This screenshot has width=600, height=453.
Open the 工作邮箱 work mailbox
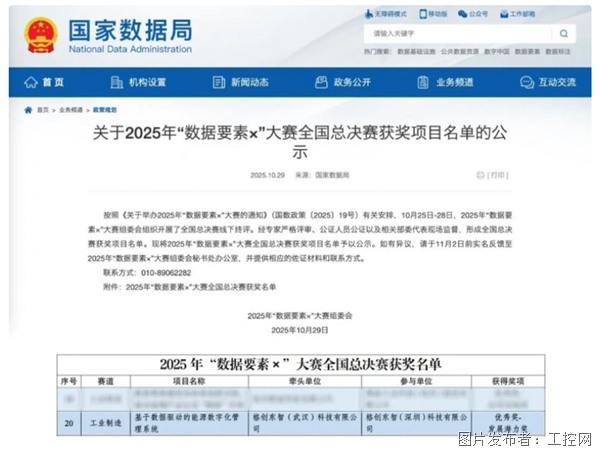click(521, 15)
